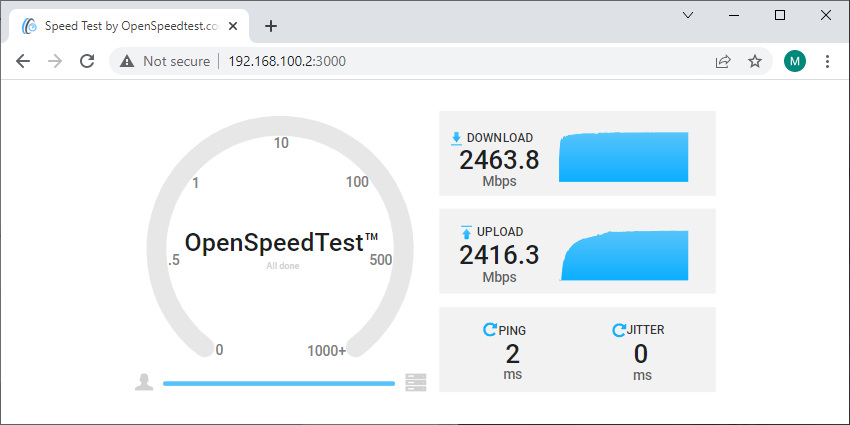Image resolution: width=850 pixels, height=425 pixels.
Task: Open the Chrome profile M avatar
Action: click(794, 61)
